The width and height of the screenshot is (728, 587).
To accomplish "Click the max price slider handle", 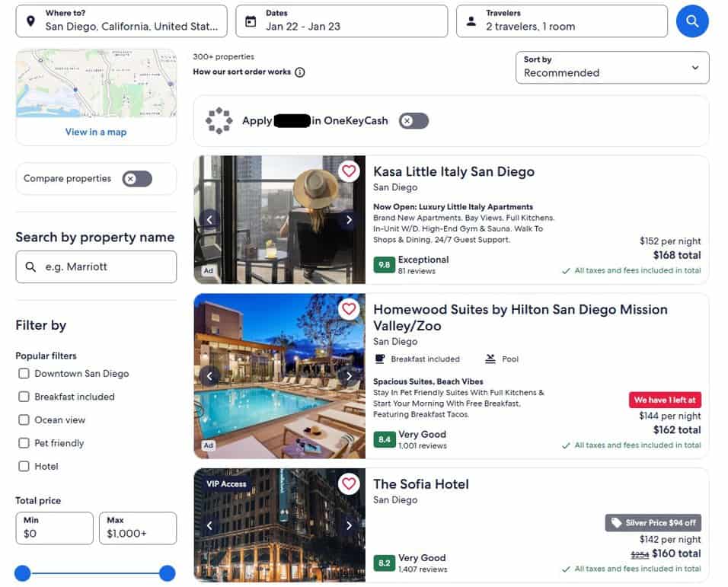I will point(167,573).
